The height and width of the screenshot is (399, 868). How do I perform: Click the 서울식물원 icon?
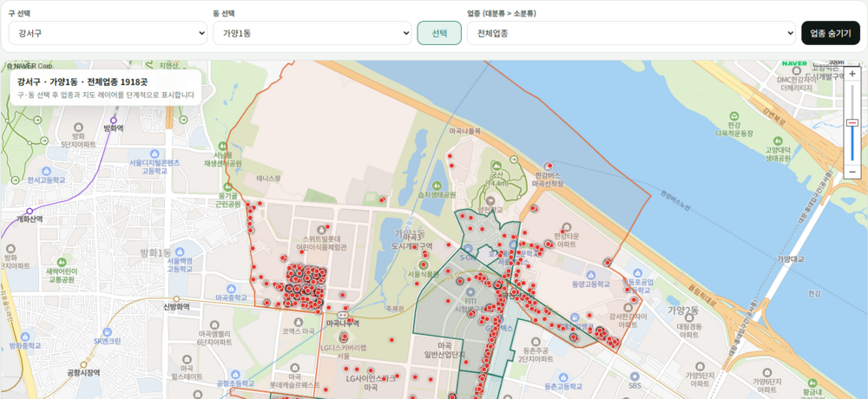point(424,265)
